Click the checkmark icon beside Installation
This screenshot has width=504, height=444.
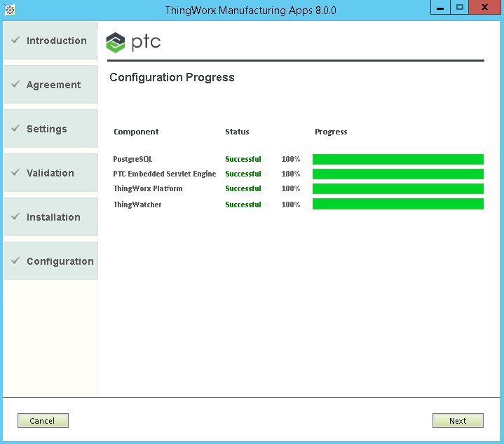[x=15, y=216]
